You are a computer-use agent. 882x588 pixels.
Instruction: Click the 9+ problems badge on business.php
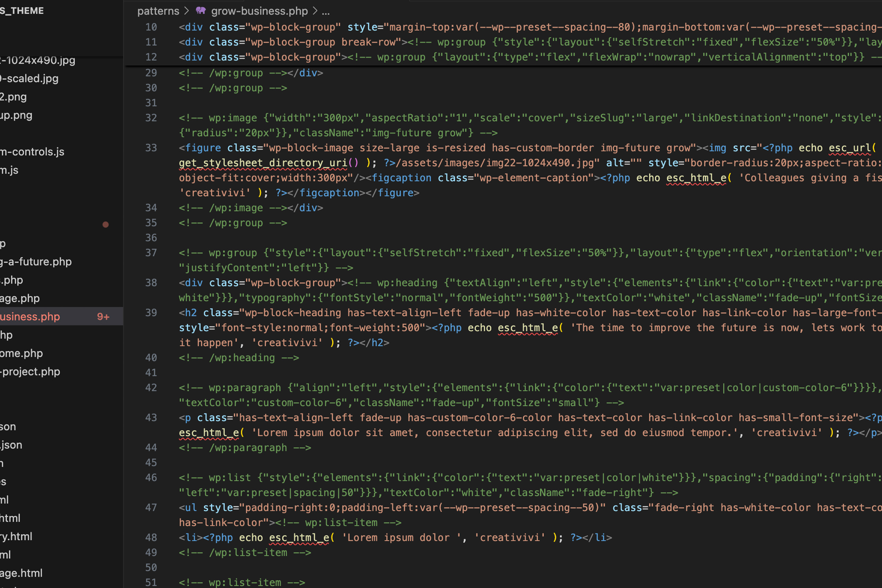(x=103, y=317)
